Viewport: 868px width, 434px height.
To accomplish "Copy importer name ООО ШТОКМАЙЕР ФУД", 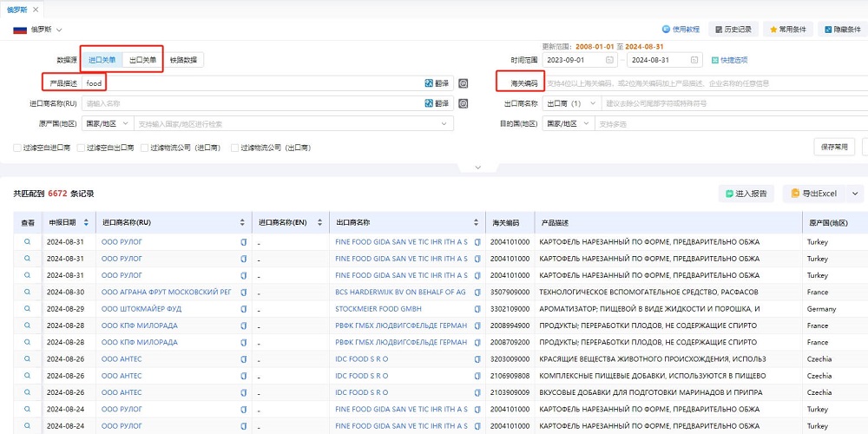I will [x=243, y=309].
